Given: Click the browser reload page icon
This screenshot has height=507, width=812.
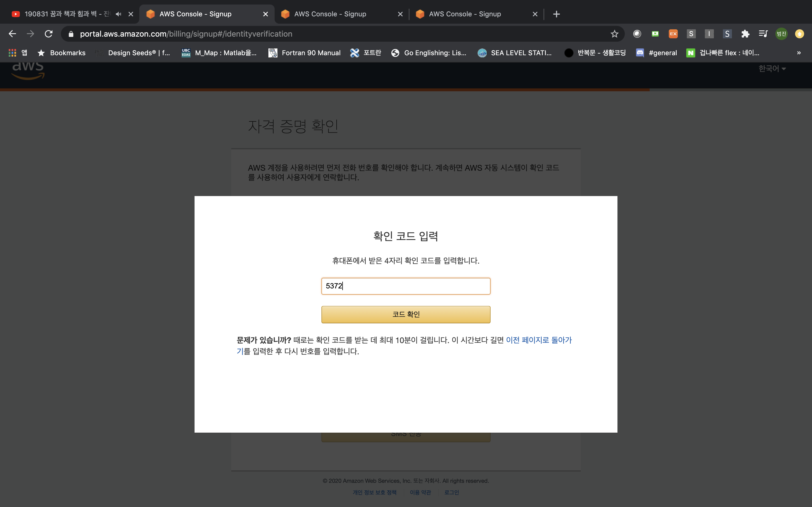Looking at the screenshot, I should point(49,34).
